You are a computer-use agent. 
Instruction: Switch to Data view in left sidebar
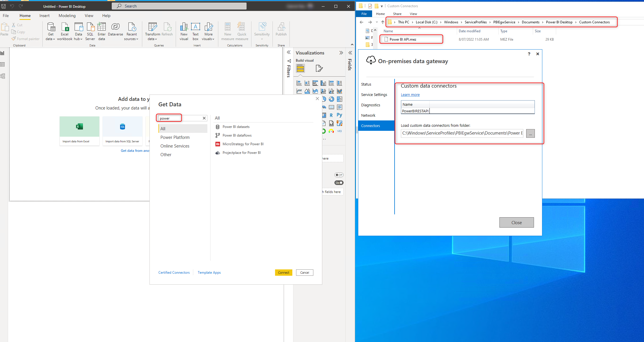click(3, 65)
